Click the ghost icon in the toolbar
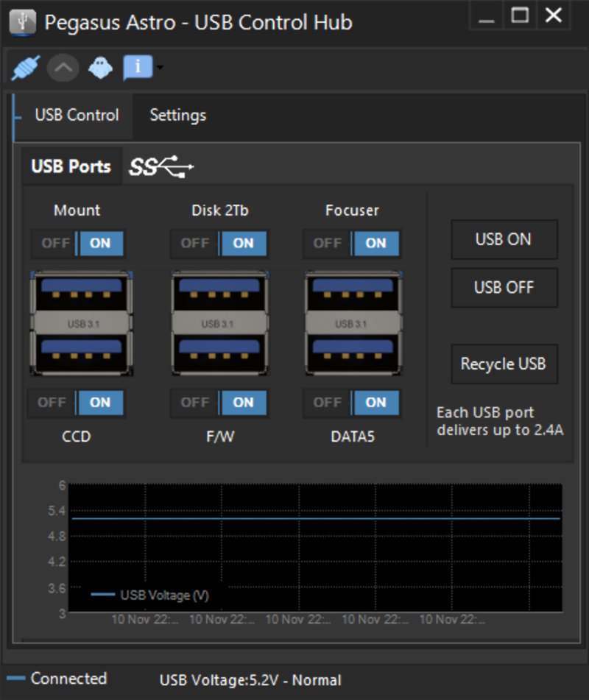 click(x=99, y=67)
